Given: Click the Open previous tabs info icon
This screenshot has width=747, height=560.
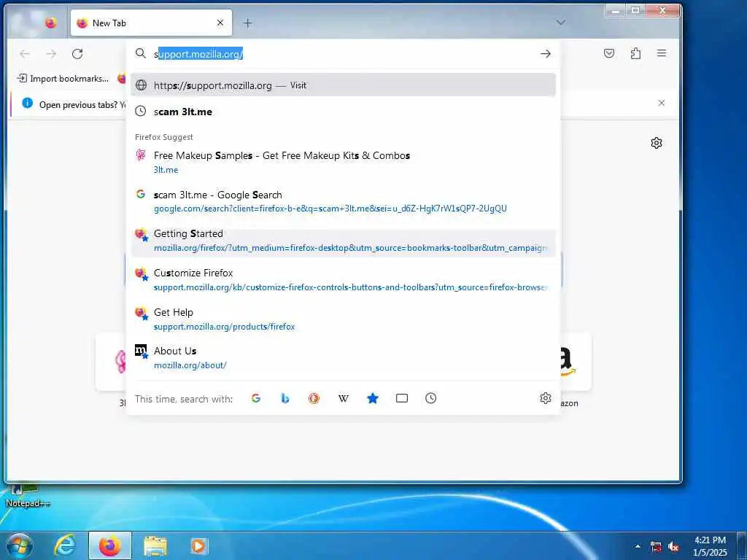Looking at the screenshot, I should click(27, 103).
